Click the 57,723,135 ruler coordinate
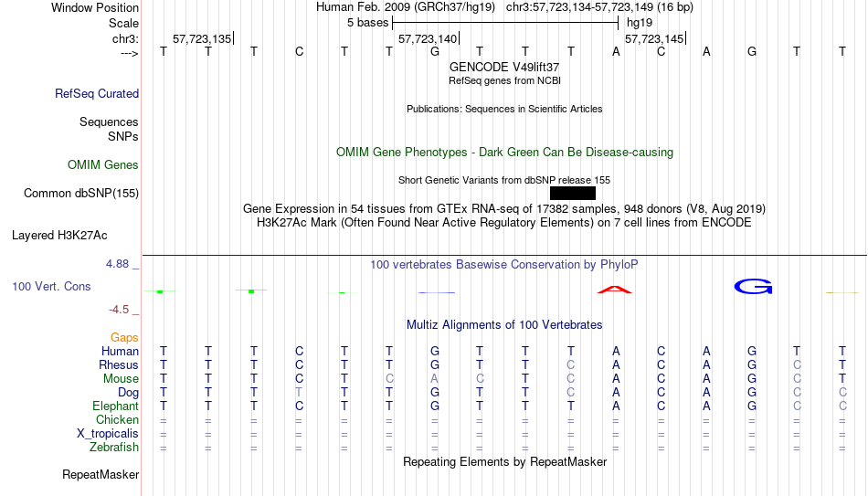The height and width of the screenshot is (496, 868). tap(202, 38)
